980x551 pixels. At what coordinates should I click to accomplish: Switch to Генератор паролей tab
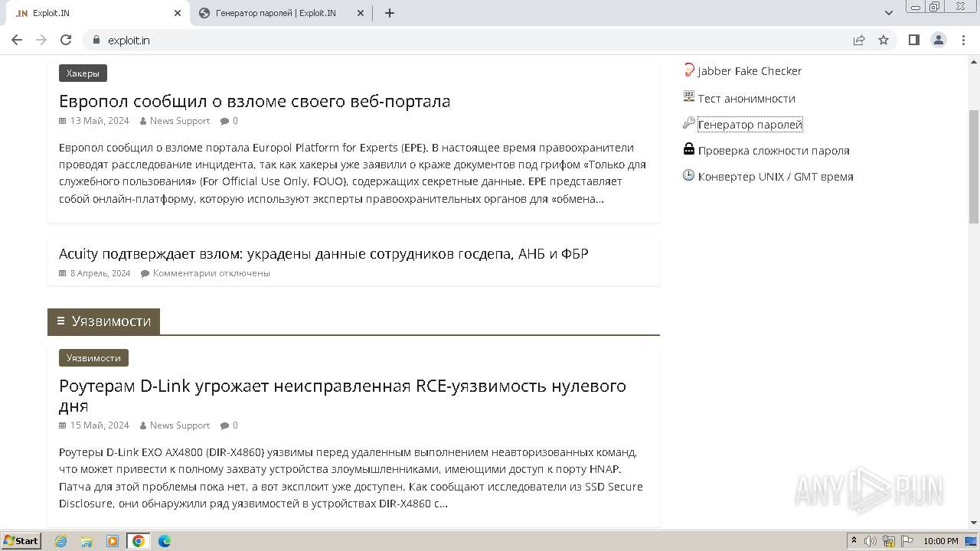(281, 13)
